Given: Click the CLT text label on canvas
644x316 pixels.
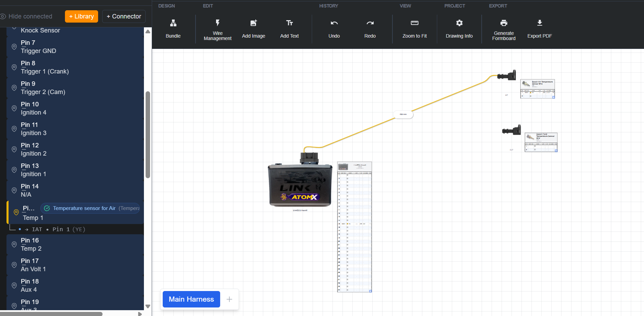Looking at the screenshot, I should coord(512,150).
